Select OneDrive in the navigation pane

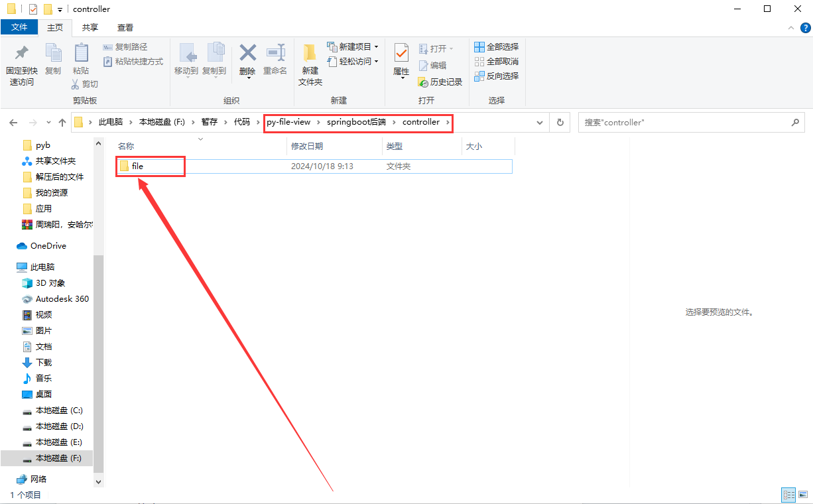click(x=47, y=246)
